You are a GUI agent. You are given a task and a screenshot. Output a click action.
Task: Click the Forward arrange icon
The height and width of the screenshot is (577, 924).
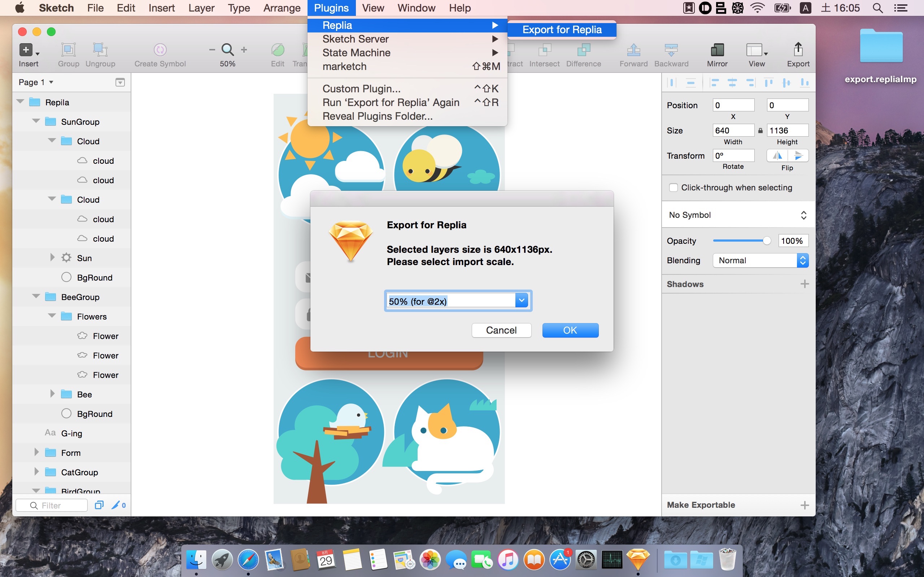633,50
